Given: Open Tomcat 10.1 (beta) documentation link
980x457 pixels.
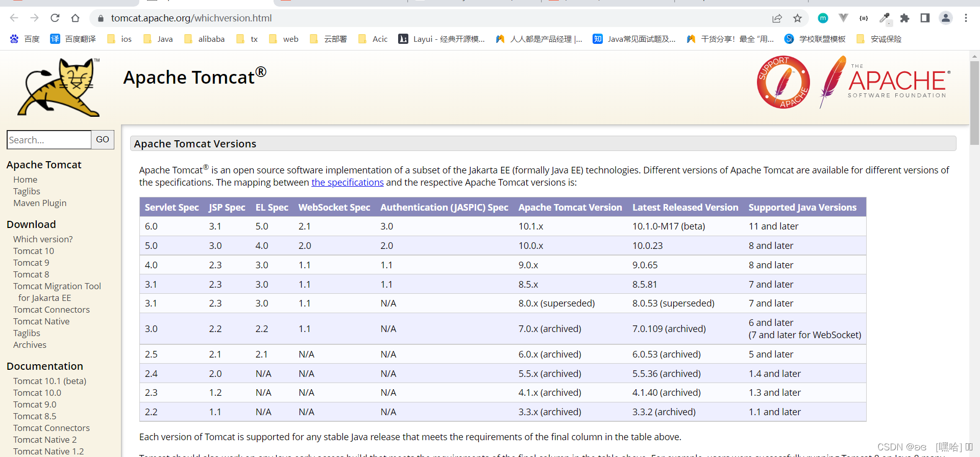Looking at the screenshot, I should pyautogui.click(x=50, y=381).
